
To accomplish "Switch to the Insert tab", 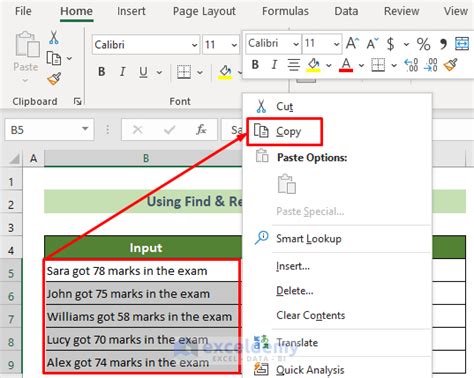I will pyautogui.click(x=131, y=11).
